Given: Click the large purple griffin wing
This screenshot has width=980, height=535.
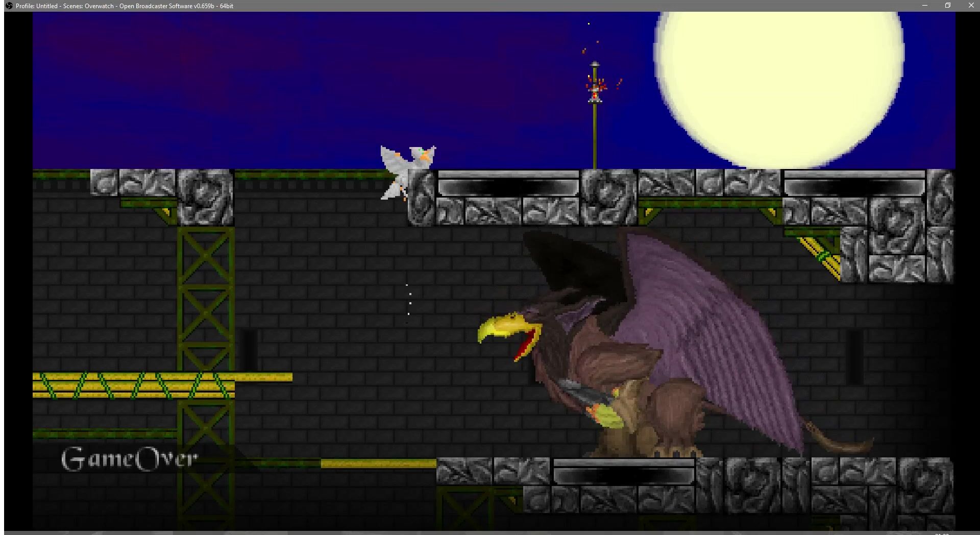Looking at the screenshot, I should tap(704, 327).
